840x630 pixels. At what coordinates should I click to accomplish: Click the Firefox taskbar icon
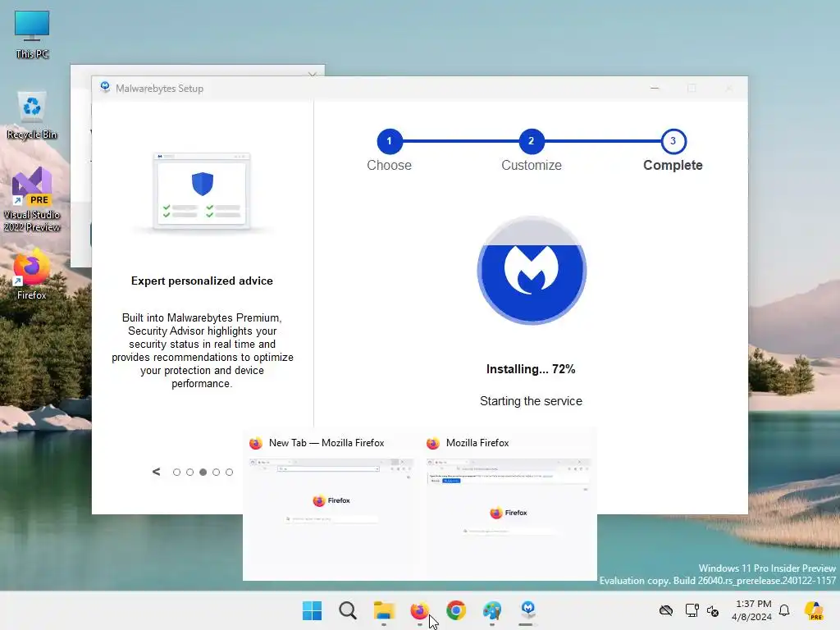(419, 610)
